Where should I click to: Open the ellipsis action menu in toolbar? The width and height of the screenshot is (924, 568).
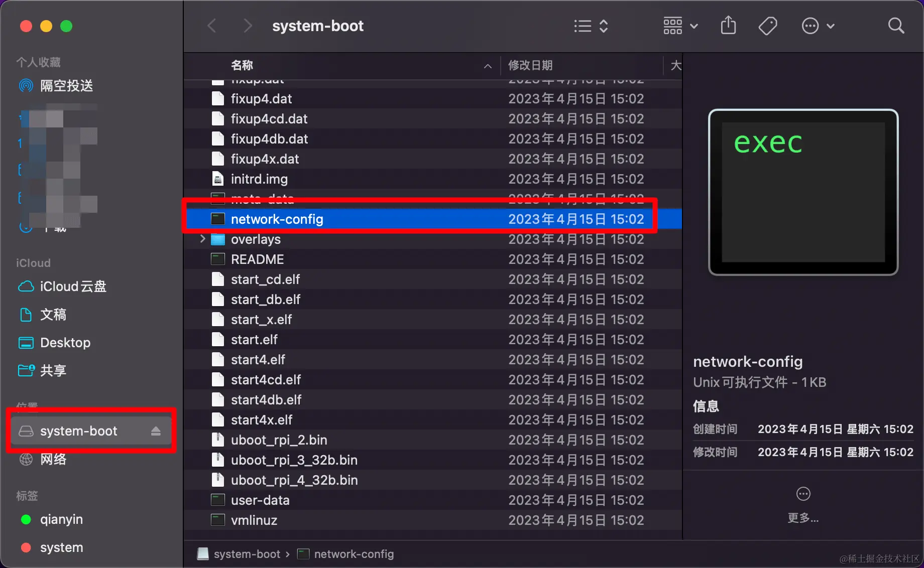[x=818, y=26]
